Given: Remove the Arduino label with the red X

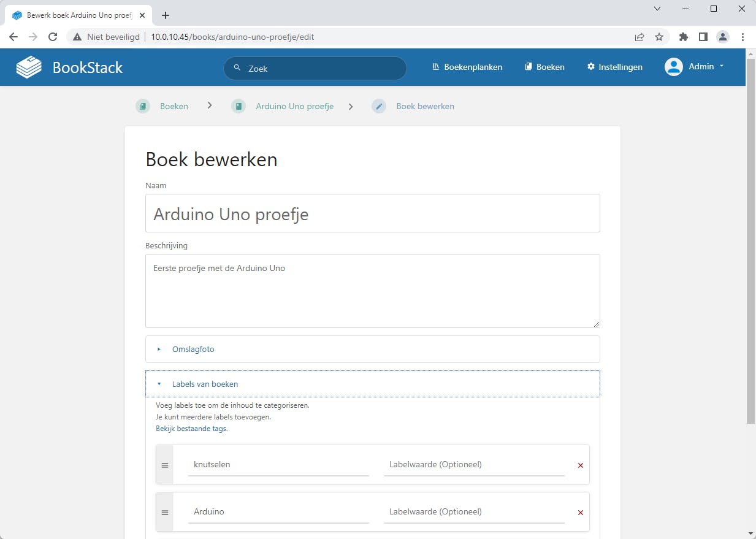Looking at the screenshot, I should [580, 512].
